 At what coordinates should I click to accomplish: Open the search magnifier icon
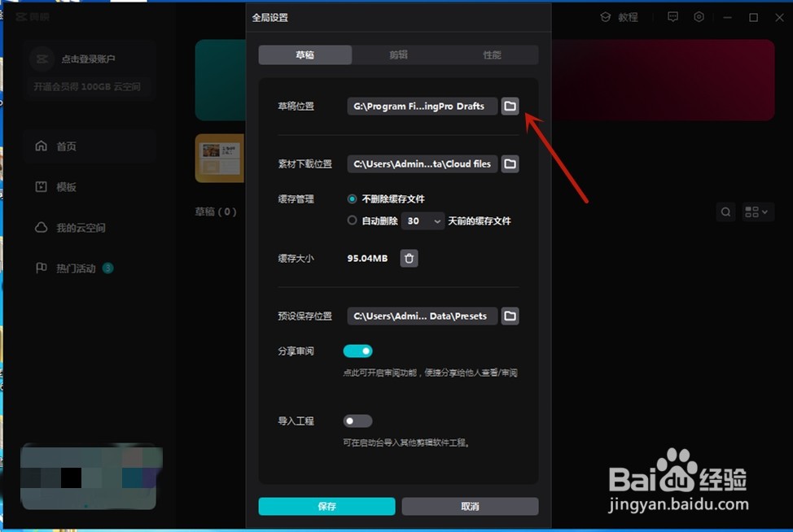pos(725,211)
